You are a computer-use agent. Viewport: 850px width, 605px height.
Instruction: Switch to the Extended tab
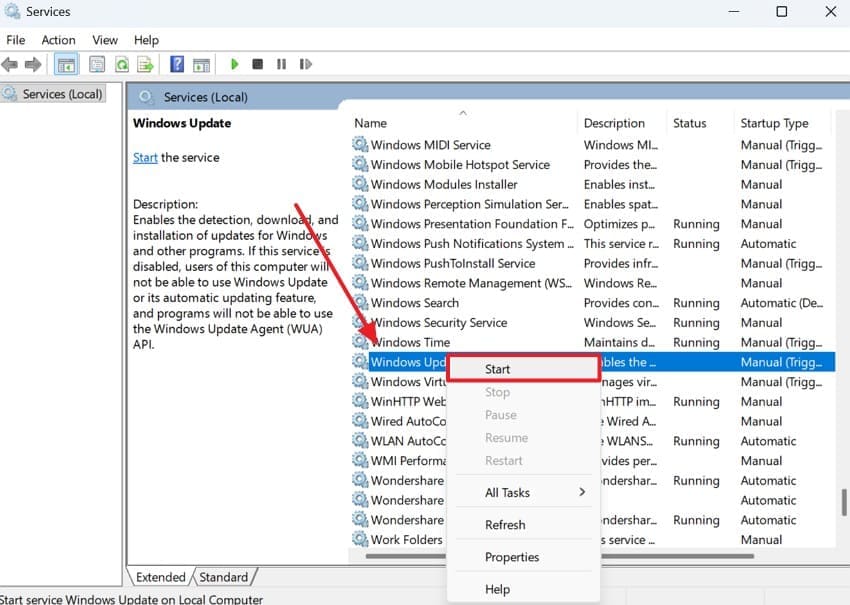click(x=160, y=577)
